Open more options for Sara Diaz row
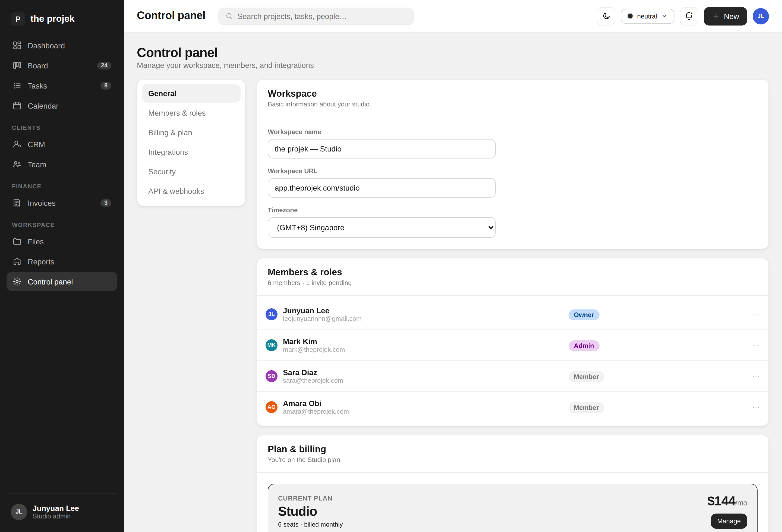782x532 pixels. [x=756, y=377]
